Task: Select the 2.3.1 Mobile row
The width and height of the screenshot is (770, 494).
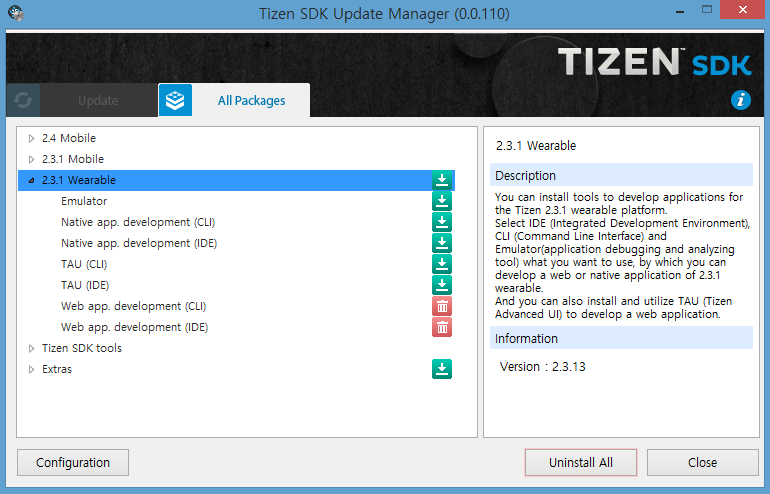Action: tap(236, 160)
